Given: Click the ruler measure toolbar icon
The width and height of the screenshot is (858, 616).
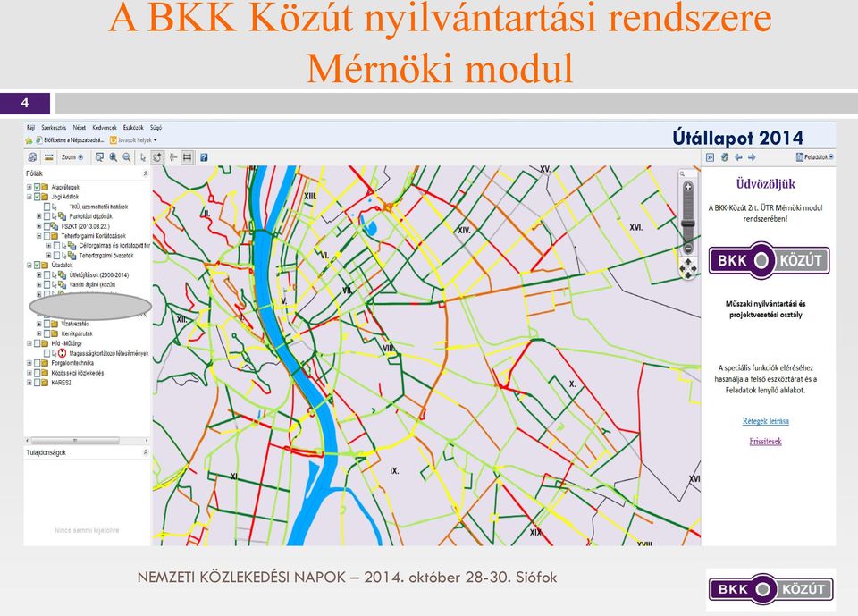Looking at the screenshot, I should (x=48, y=157).
